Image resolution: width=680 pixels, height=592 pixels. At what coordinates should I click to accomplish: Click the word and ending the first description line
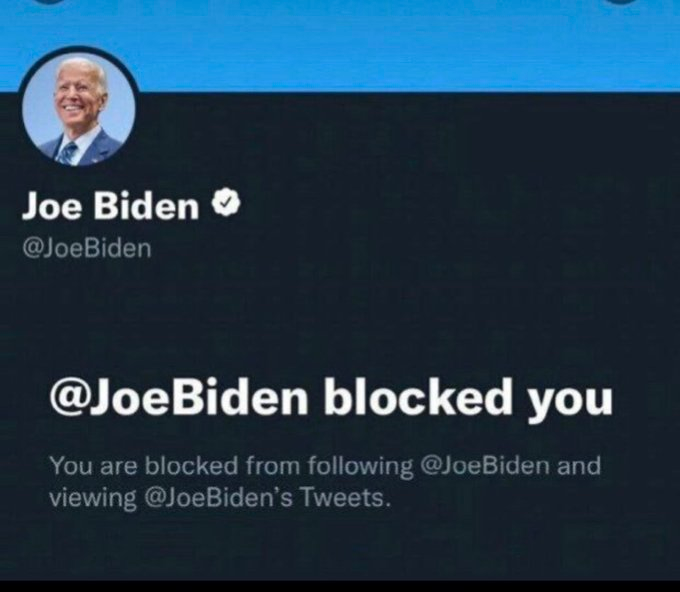point(579,465)
